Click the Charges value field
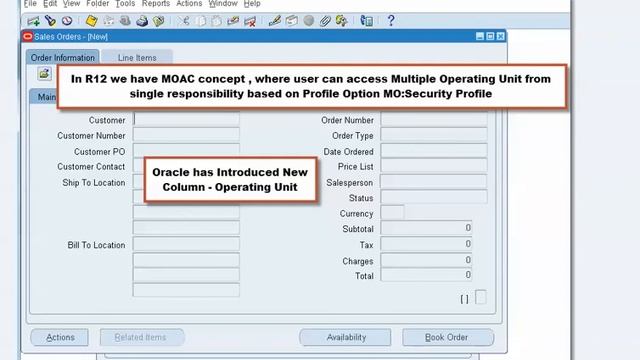640x360 pixels. tap(427, 260)
